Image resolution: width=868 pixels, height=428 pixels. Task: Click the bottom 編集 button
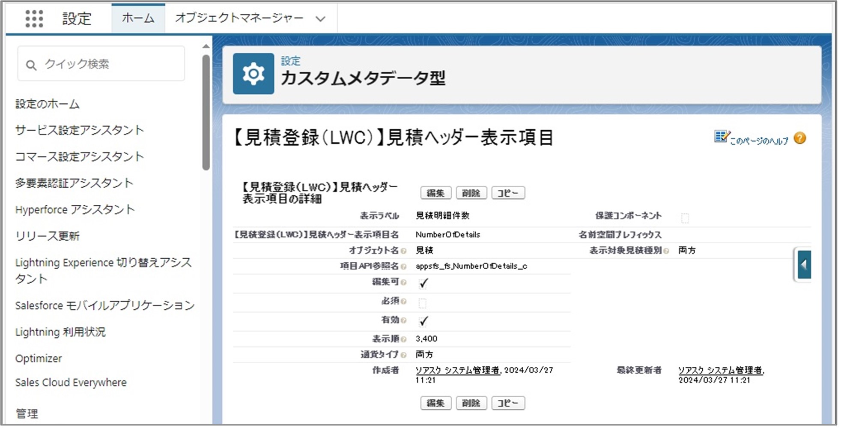(x=435, y=403)
